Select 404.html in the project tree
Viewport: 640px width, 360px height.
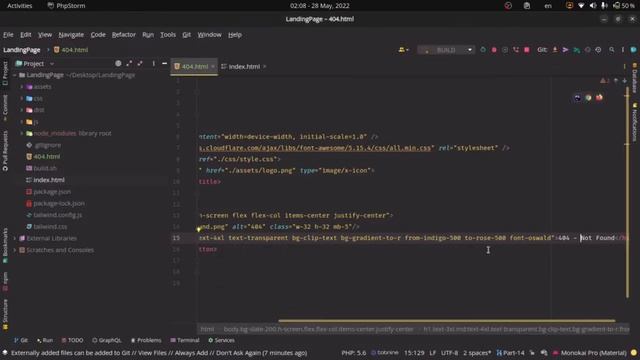point(46,156)
